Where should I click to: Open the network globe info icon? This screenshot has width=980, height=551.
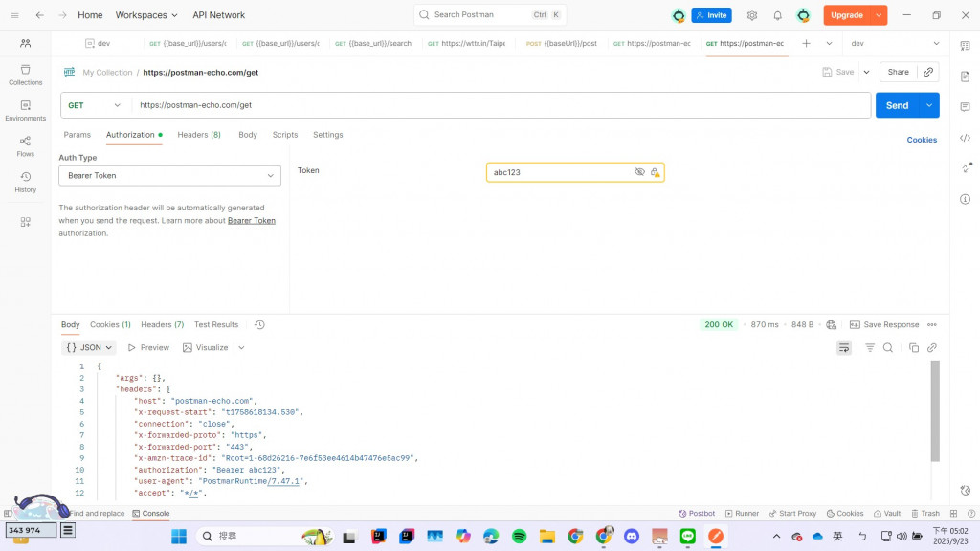coord(831,325)
